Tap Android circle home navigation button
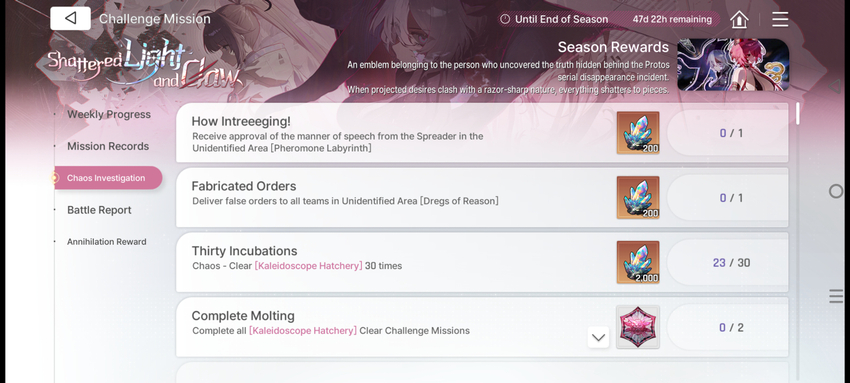 pyautogui.click(x=836, y=191)
